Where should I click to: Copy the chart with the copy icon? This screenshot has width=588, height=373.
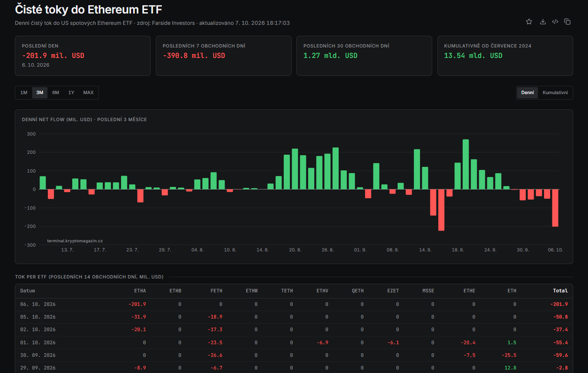click(567, 22)
